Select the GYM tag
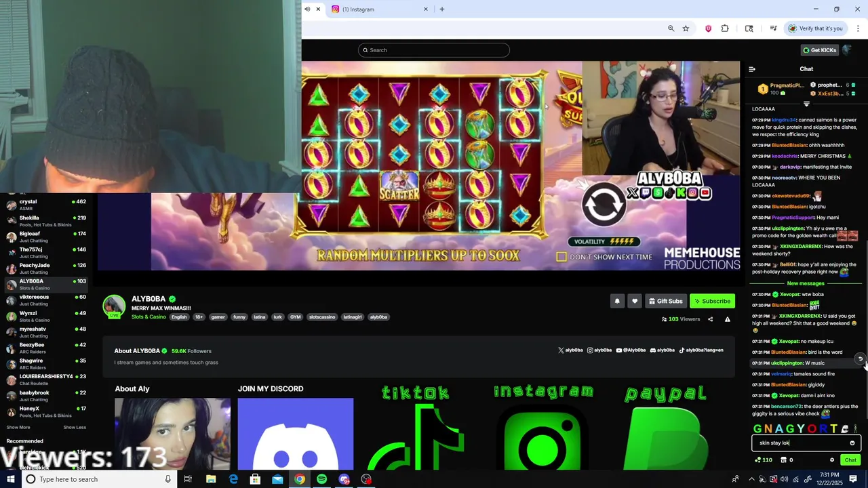 [295, 317]
